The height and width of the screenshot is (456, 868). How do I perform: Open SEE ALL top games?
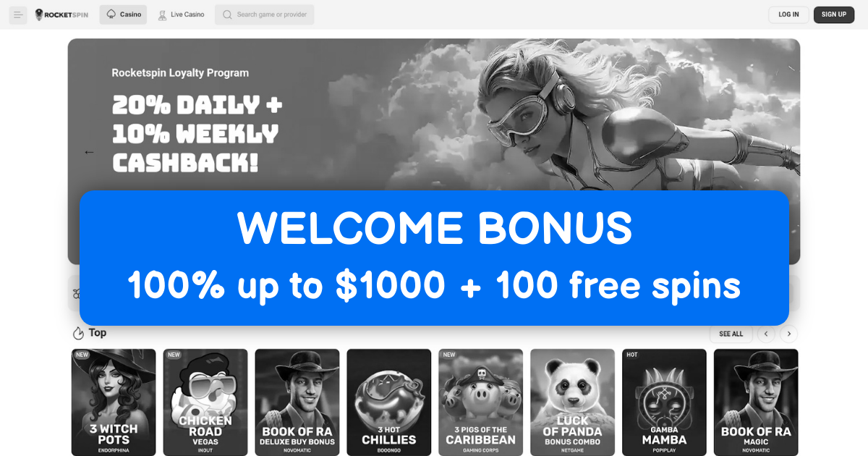tap(731, 334)
